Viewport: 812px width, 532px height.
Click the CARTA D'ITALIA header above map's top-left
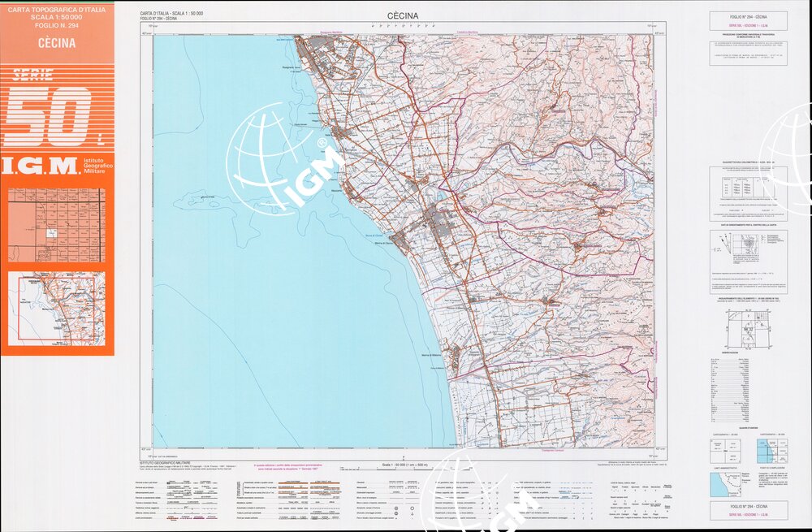pos(171,14)
